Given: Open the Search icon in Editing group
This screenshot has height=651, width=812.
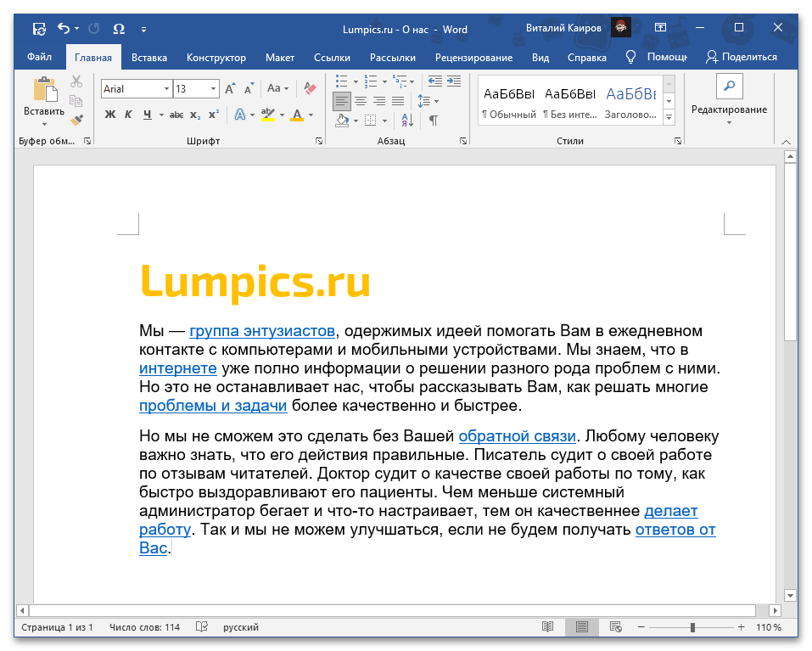Looking at the screenshot, I should coord(729,86).
